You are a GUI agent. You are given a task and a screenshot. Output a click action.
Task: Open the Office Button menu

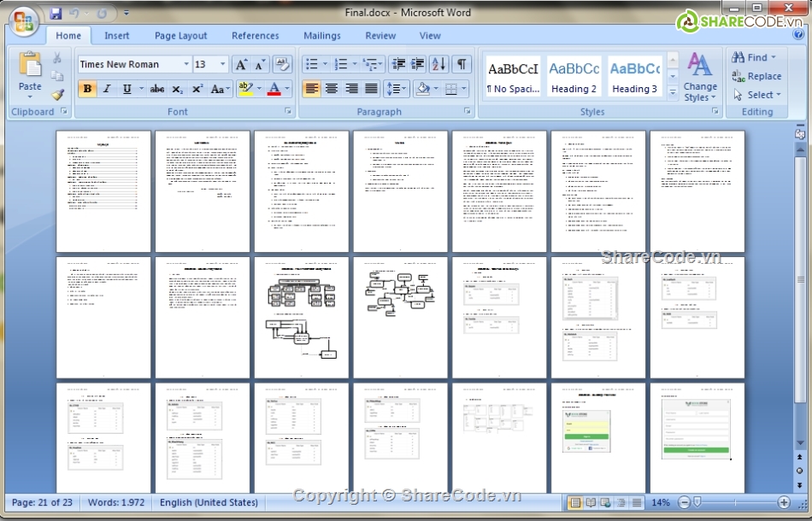[x=24, y=21]
